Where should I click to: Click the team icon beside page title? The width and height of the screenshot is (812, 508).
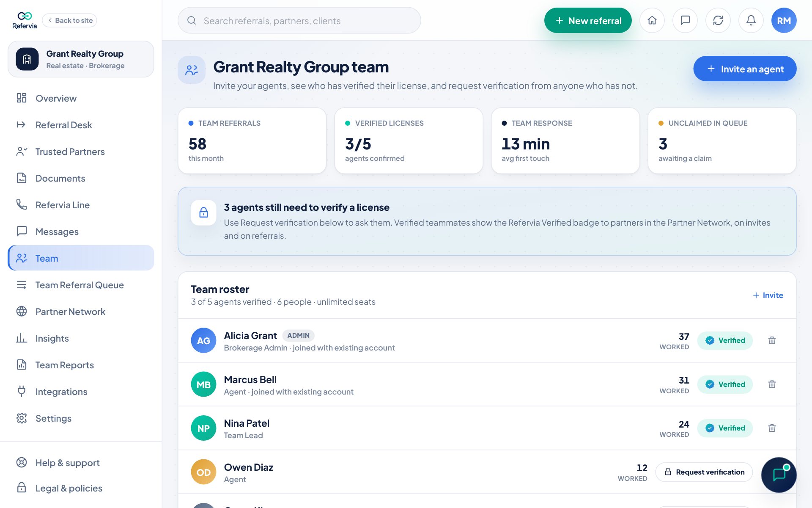pos(192,70)
